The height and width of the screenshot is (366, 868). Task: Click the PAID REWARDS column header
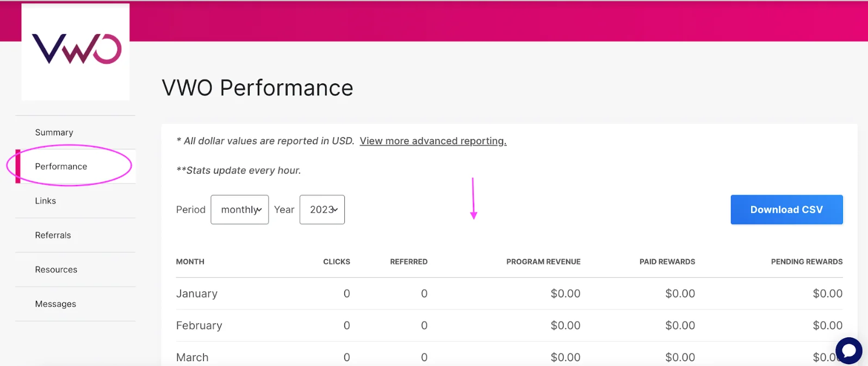667,262
